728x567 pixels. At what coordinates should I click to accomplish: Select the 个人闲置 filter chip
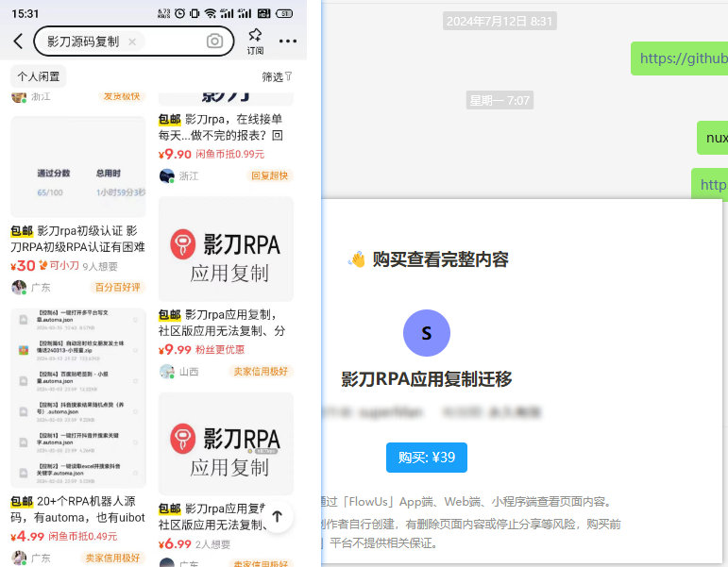click(39, 76)
